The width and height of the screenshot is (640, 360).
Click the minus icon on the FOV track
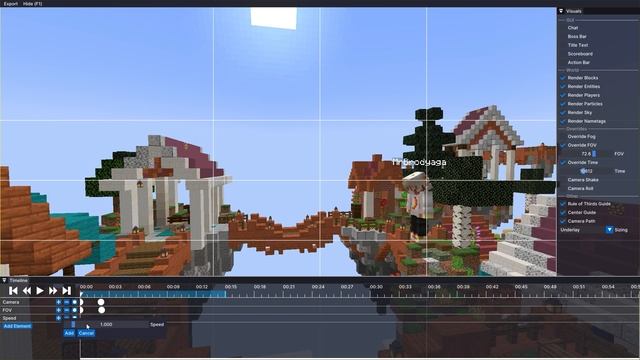click(x=67, y=310)
